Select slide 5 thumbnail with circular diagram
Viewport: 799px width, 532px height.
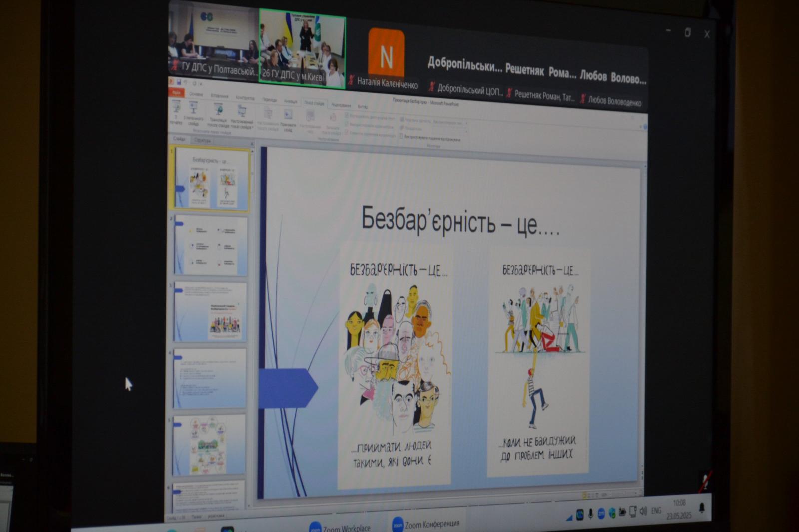click(x=209, y=445)
